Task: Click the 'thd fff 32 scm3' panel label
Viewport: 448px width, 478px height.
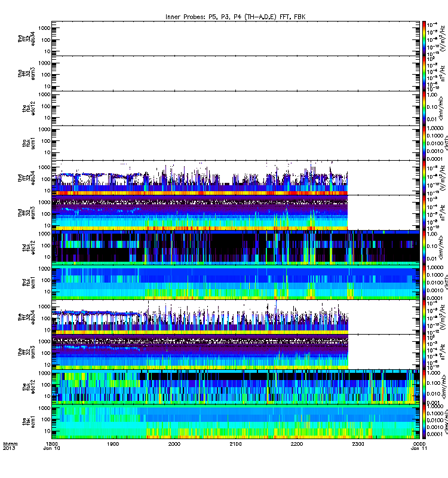Action: click(26, 213)
